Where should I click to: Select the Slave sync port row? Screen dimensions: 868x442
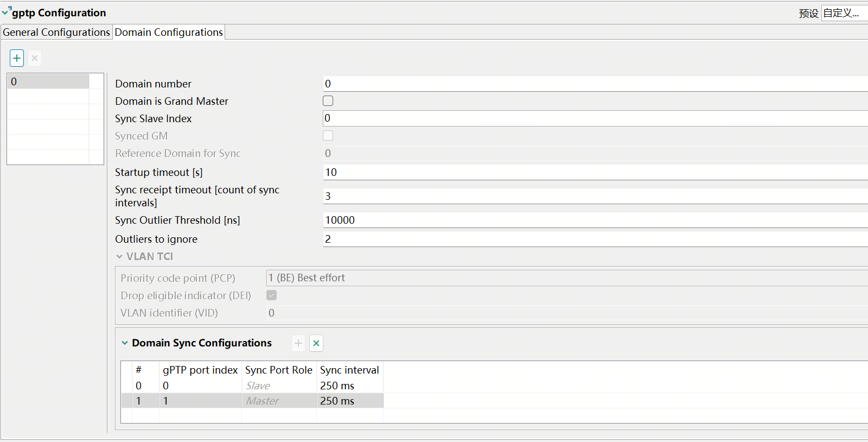point(258,386)
